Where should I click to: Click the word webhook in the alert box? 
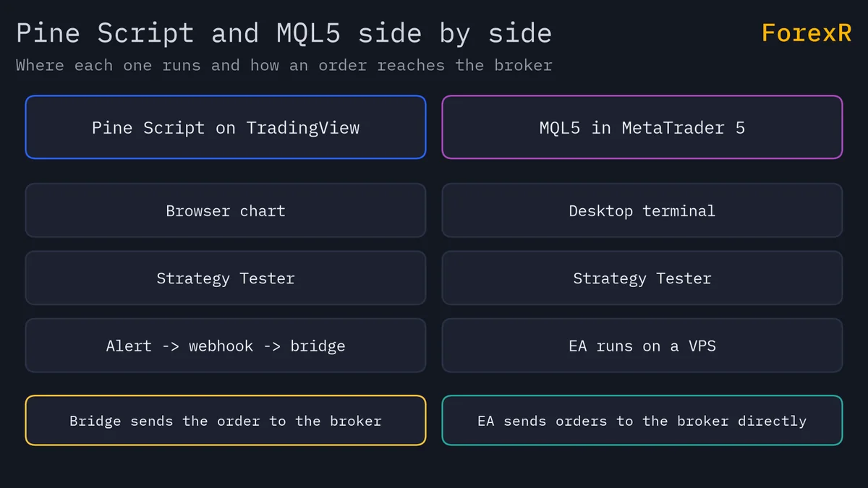pyautogui.click(x=221, y=346)
